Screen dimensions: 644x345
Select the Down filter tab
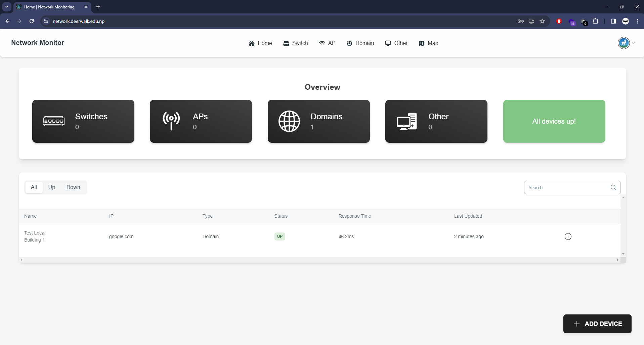[x=73, y=187]
